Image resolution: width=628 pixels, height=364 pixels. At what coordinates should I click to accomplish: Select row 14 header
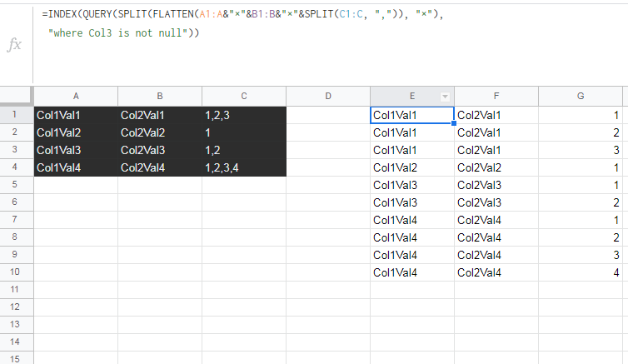15,342
